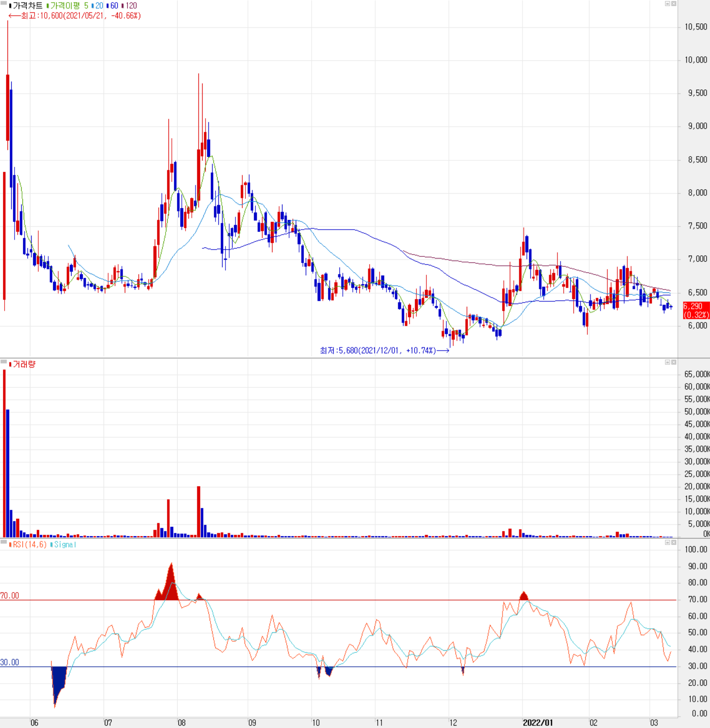710x728 pixels.
Task: Click the red 거래량 color marker
Action: (10, 364)
